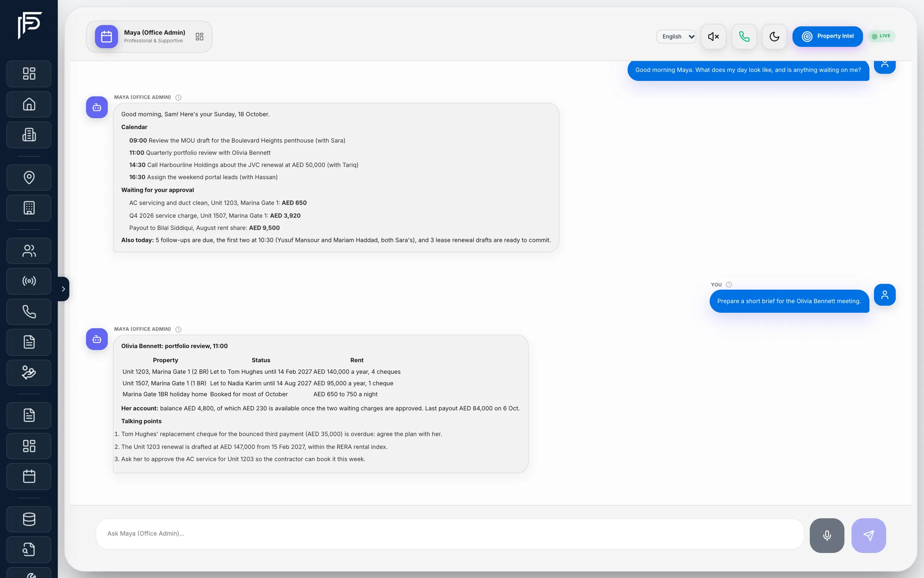Click the 09:00 Review the MOU draft entry
Viewport: 924px width, 578px height.
(237, 141)
